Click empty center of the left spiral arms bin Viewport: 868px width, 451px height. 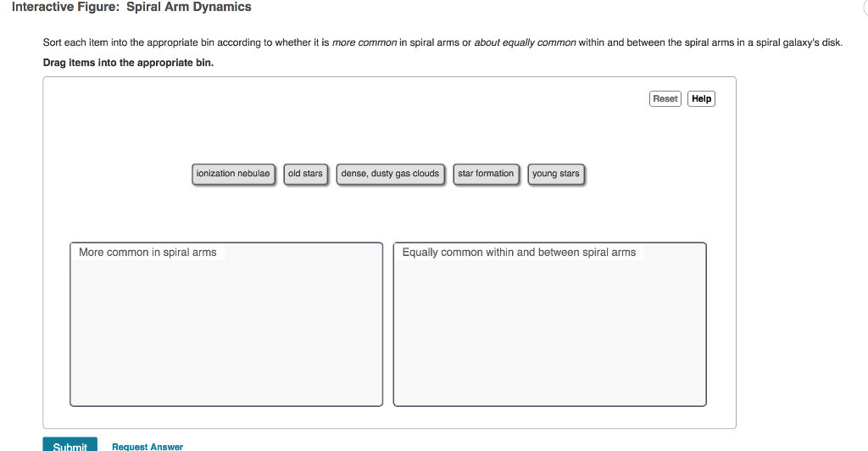tap(226, 332)
